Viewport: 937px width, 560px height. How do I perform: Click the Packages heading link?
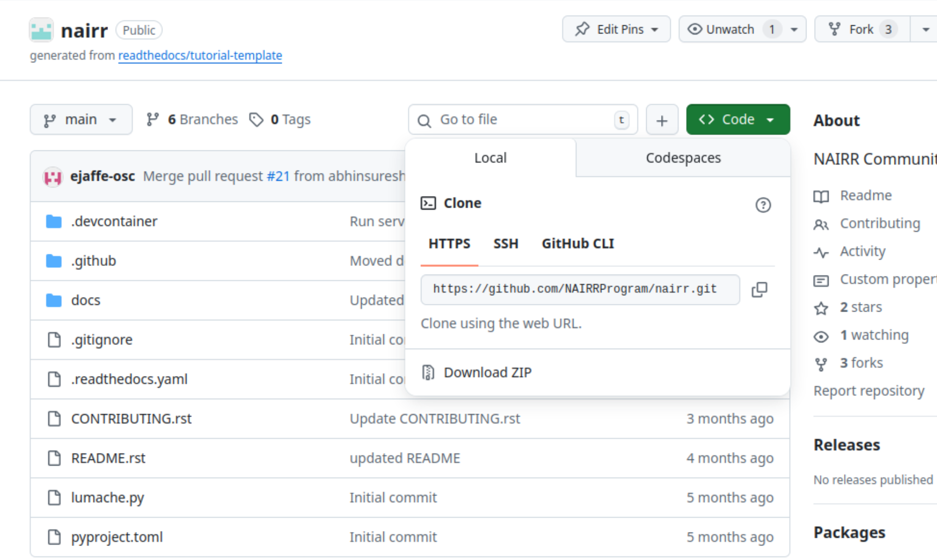(849, 533)
